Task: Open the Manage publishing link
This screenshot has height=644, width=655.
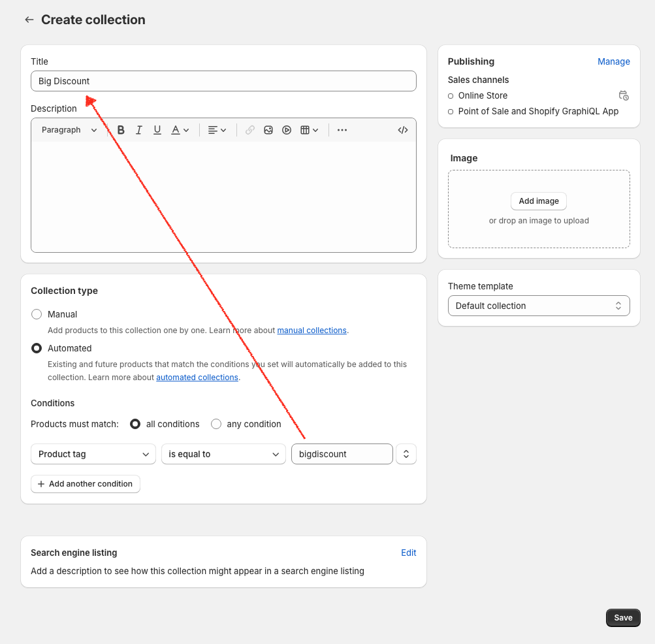Action: click(x=613, y=61)
